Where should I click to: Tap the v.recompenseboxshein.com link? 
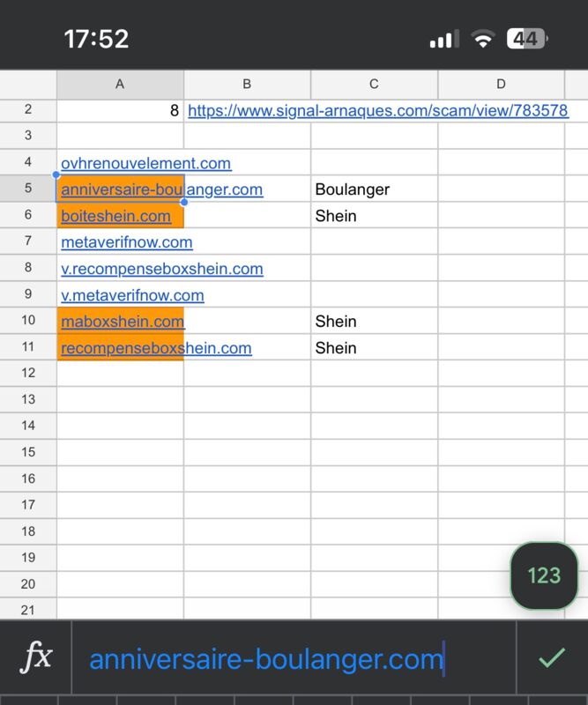162,269
